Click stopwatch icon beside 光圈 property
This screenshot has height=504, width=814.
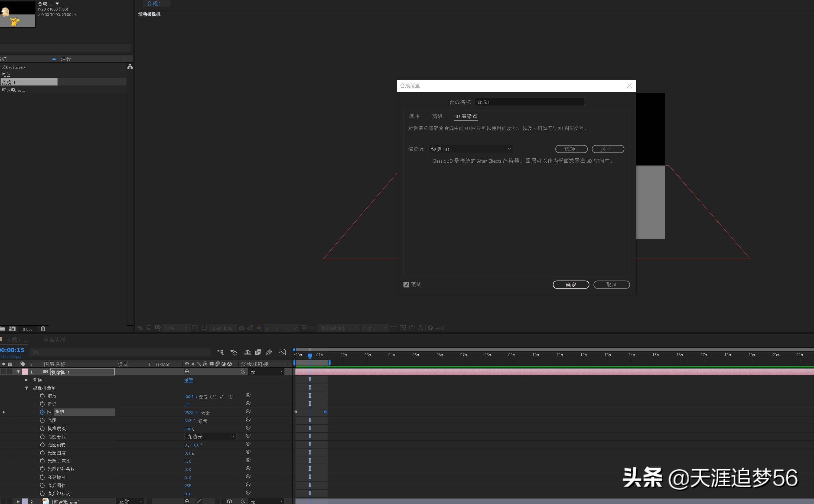click(x=42, y=420)
